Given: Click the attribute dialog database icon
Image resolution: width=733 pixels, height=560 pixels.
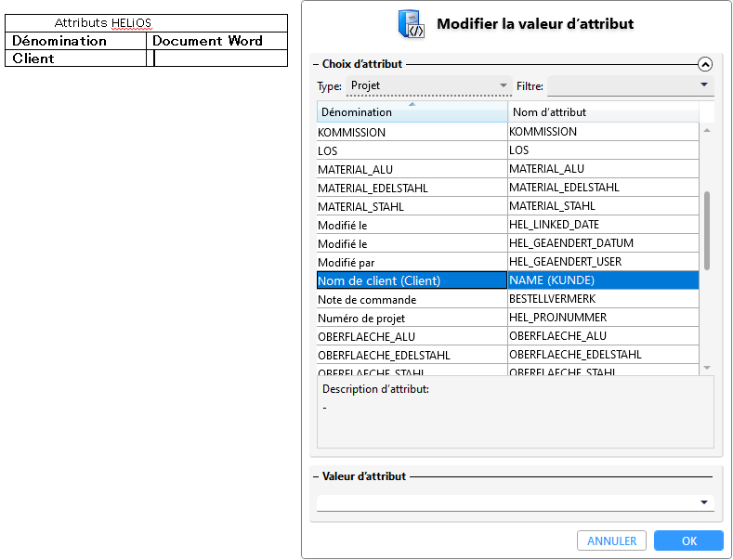Looking at the screenshot, I should point(411,24).
